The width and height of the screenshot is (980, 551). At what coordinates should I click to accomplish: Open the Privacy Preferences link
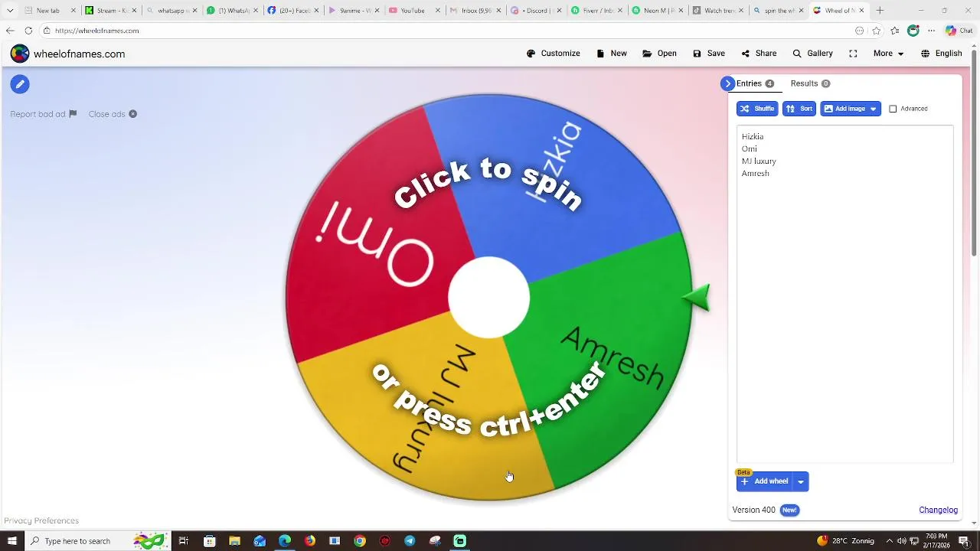tap(41, 521)
